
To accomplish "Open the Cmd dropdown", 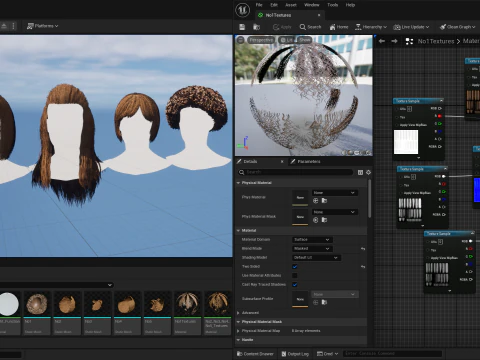I will pos(328,354).
